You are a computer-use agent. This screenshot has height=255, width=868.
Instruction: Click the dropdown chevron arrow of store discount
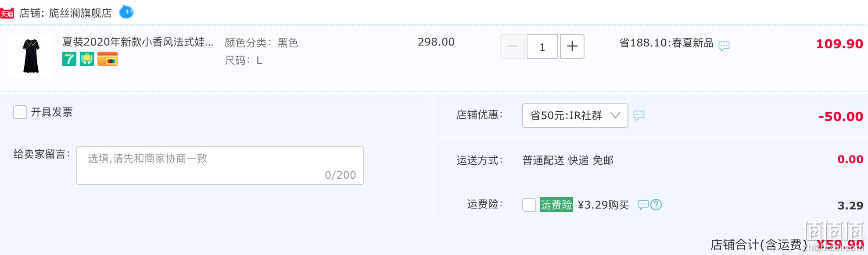615,116
